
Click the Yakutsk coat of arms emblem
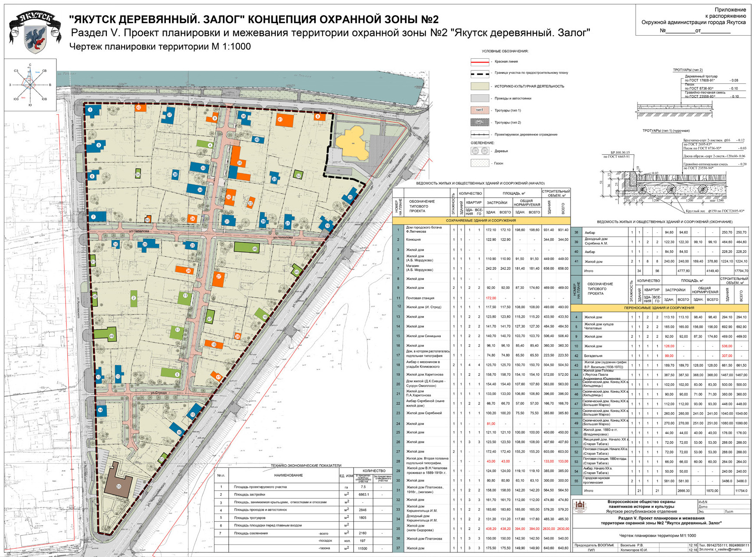35,32
